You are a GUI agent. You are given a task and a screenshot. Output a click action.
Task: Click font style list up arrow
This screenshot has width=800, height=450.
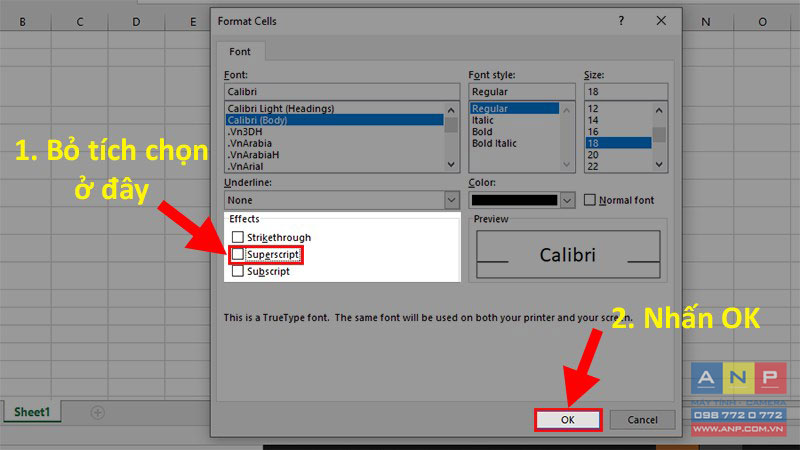[x=566, y=110]
